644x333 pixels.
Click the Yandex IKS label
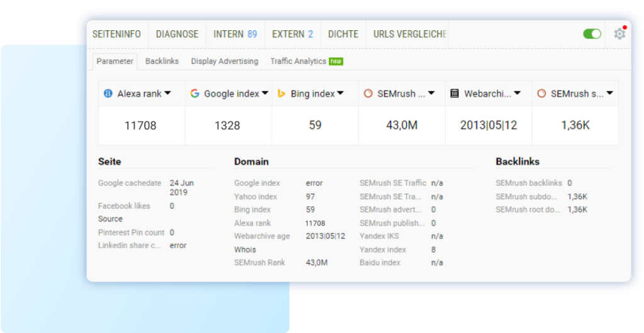[379, 236]
